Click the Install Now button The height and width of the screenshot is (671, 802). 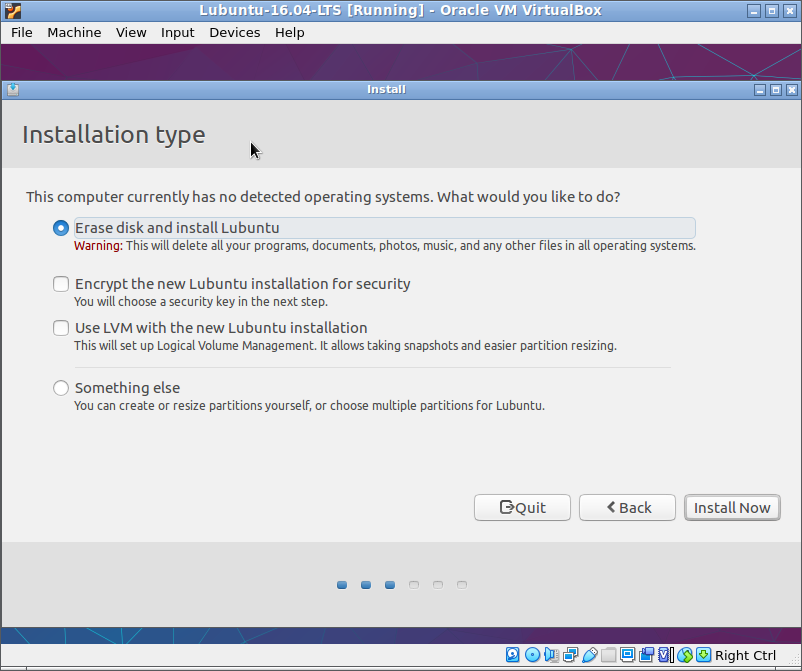pos(732,507)
